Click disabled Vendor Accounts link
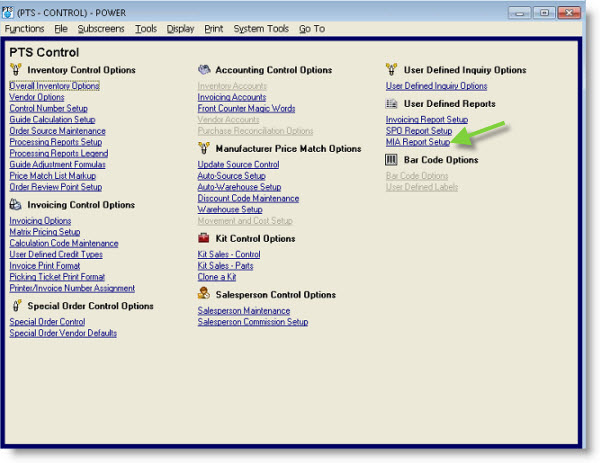 click(x=228, y=119)
